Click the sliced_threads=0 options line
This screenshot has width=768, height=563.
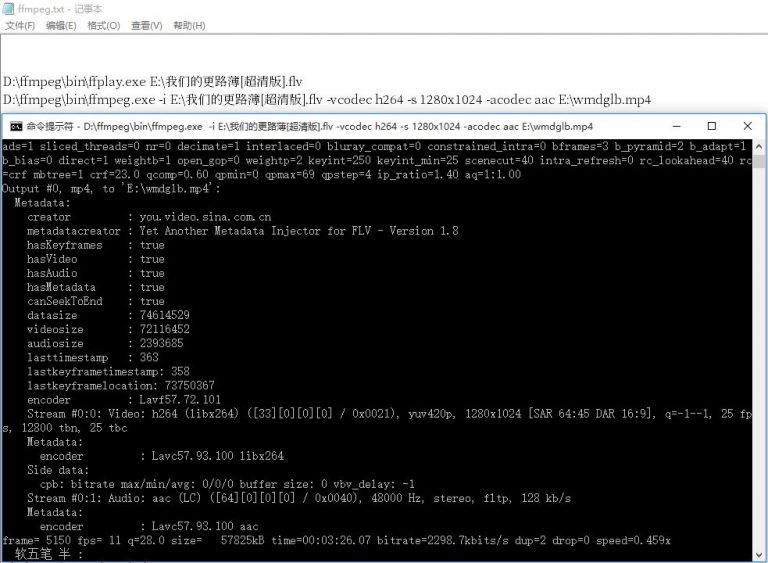(x=374, y=146)
